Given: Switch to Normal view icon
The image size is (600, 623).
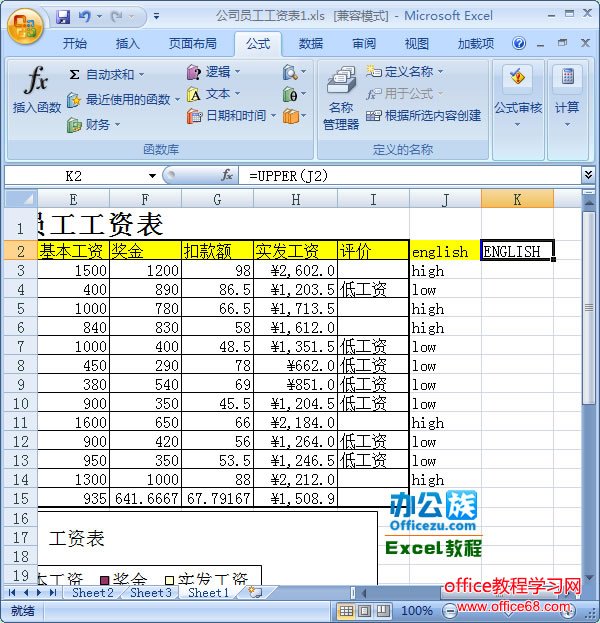Looking at the screenshot, I should click(x=346, y=610).
